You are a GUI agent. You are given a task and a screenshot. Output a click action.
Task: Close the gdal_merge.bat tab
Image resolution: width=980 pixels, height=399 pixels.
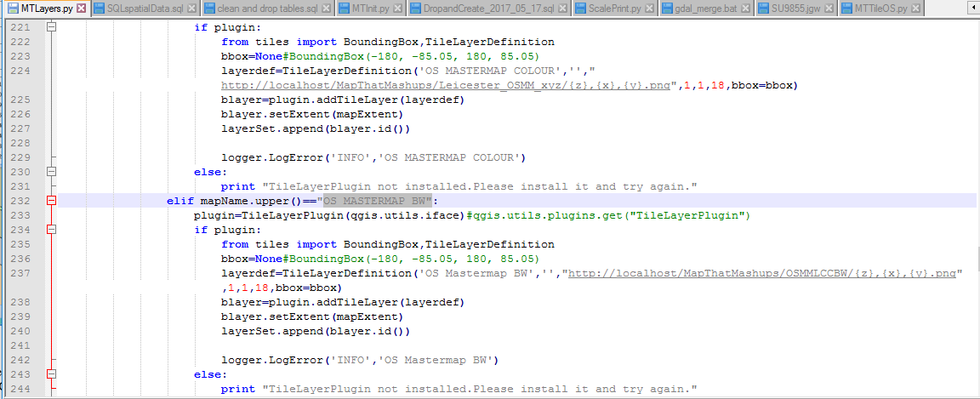pyautogui.click(x=747, y=9)
